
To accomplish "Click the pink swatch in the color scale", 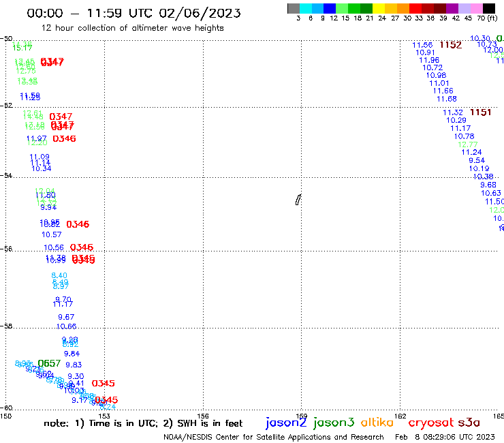I will pyautogui.click(x=476, y=8).
